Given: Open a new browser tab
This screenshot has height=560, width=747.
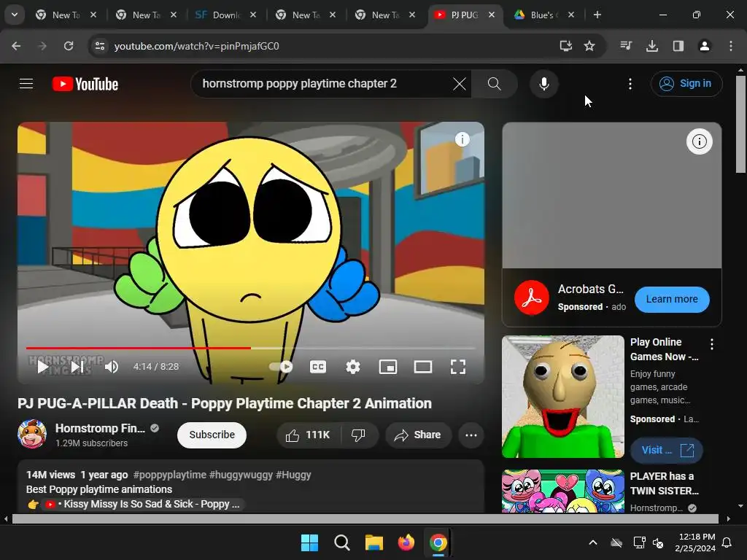Looking at the screenshot, I should click(x=597, y=15).
